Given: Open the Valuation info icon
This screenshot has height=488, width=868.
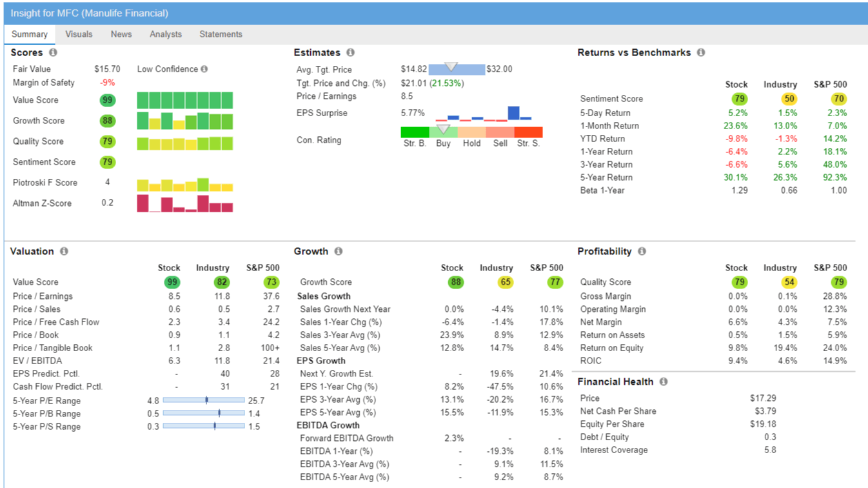Looking at the screenshot, I should coord(64,251).
